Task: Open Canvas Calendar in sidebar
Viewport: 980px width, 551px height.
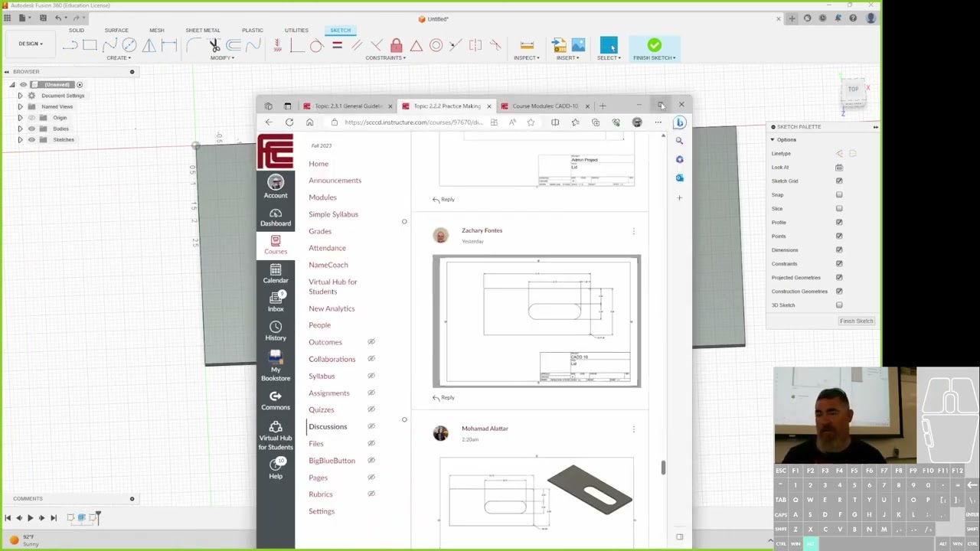Action: 276,273
